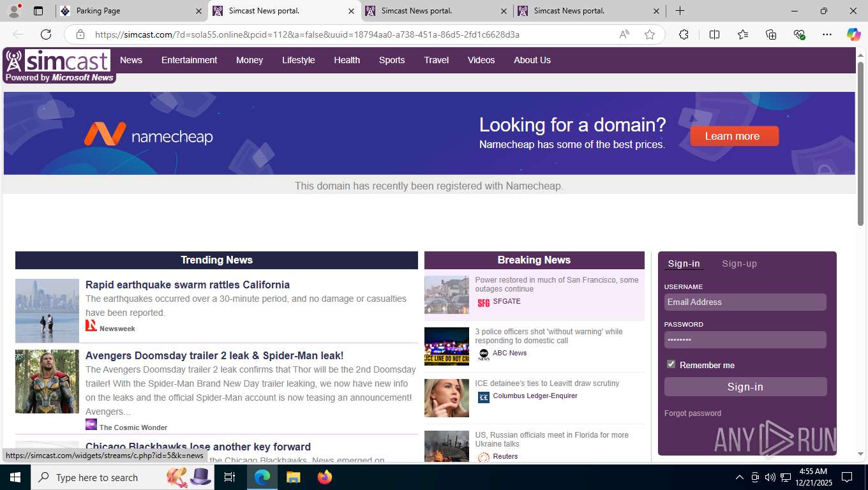Click the Thor image thumbnail

pyautogui.click(x=47, y=382)
